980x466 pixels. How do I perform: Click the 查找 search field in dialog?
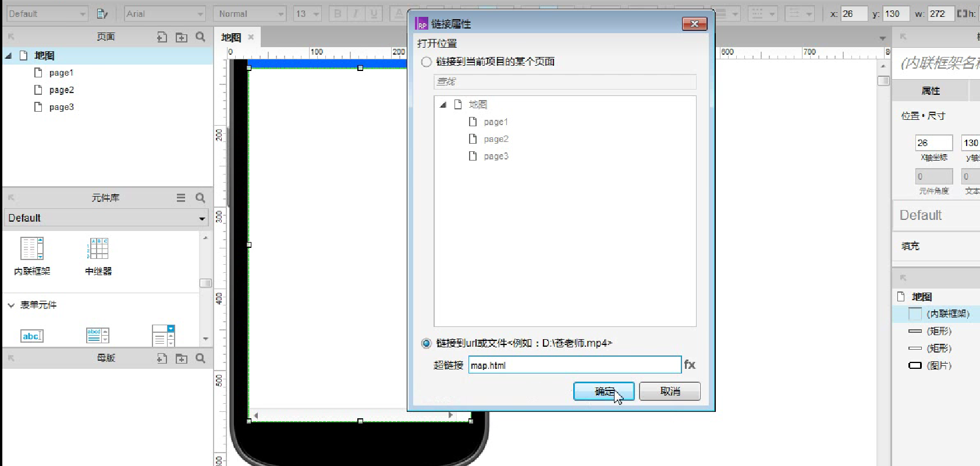pyautogui.click(x=564, y=81)
